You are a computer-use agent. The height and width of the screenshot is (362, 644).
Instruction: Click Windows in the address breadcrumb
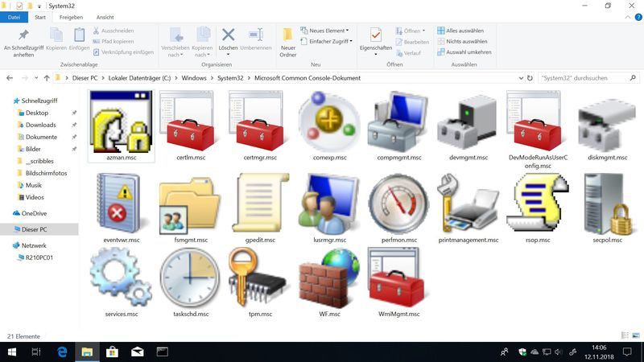pyautogui.click(x=194, y=78)
